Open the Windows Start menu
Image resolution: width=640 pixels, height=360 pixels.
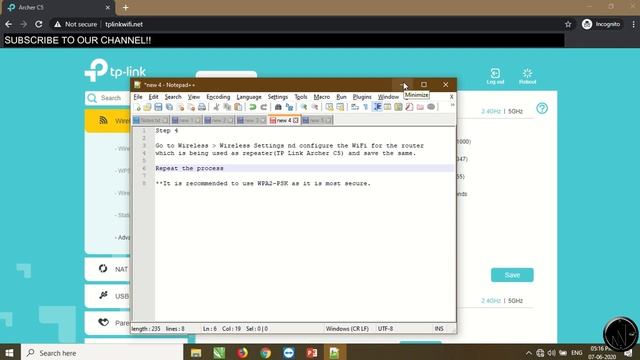point(9,353)
